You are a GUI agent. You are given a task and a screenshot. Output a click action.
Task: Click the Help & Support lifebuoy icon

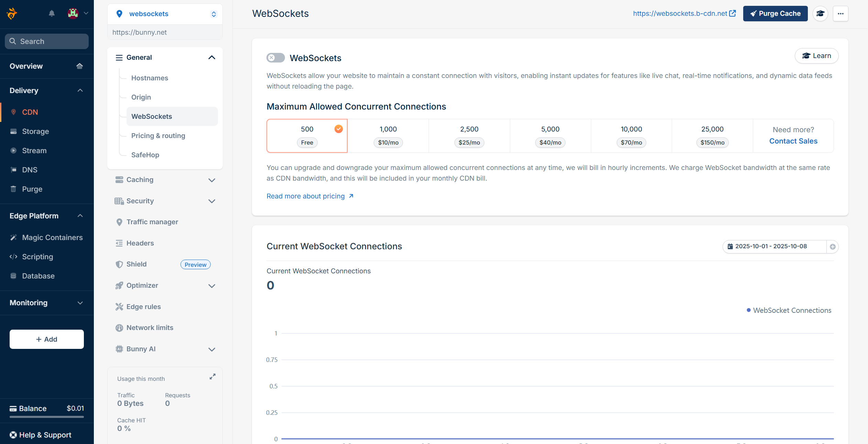[x=13, y=435]
